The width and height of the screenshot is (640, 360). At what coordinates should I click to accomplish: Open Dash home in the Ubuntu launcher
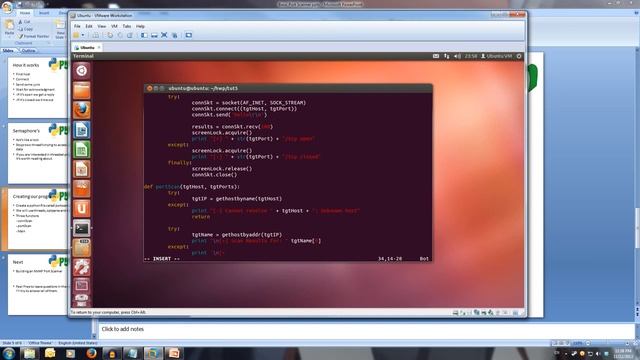[82, 71]
